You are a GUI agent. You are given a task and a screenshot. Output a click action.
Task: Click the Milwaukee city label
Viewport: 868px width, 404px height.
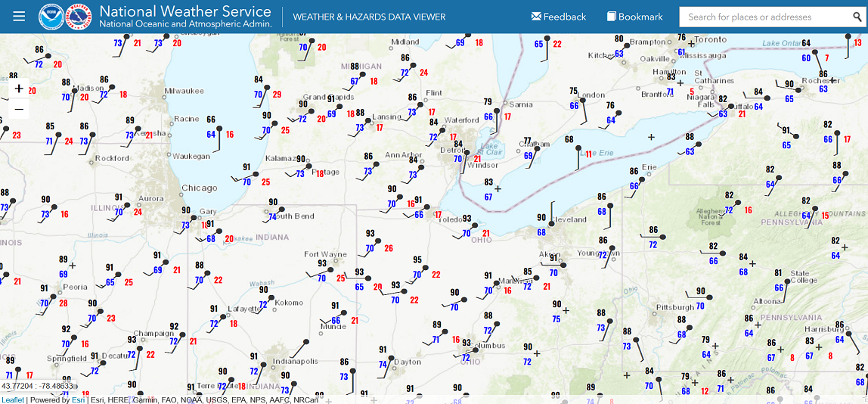(x=184, y=91)
